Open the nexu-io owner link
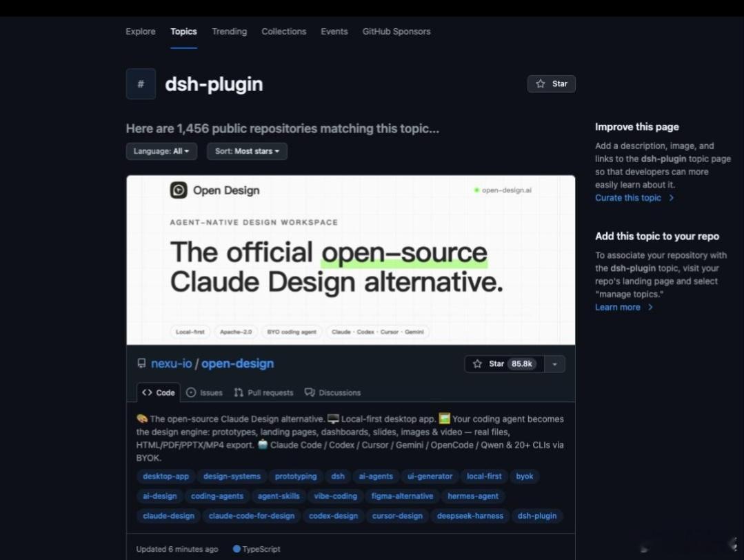Viewport: 744px width, 560px height. [171, 363]
